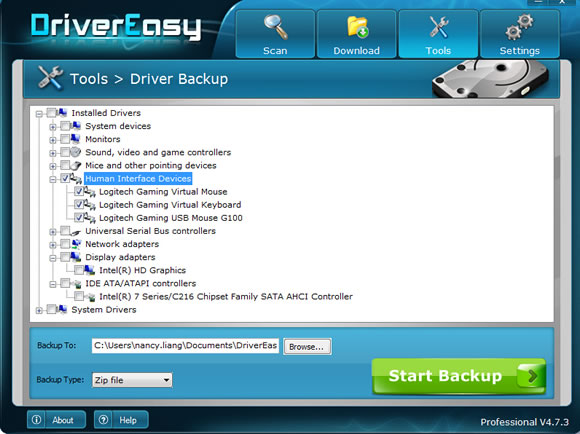Select the Human Interface Devices label
The image size is (580, 434).
138,179
